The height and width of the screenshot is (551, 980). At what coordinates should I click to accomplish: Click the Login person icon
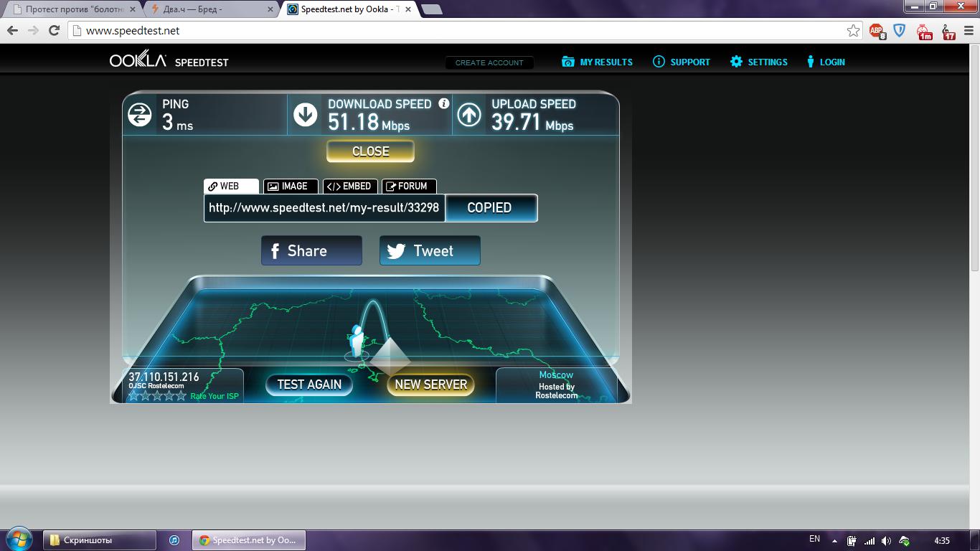coord(811,62)
